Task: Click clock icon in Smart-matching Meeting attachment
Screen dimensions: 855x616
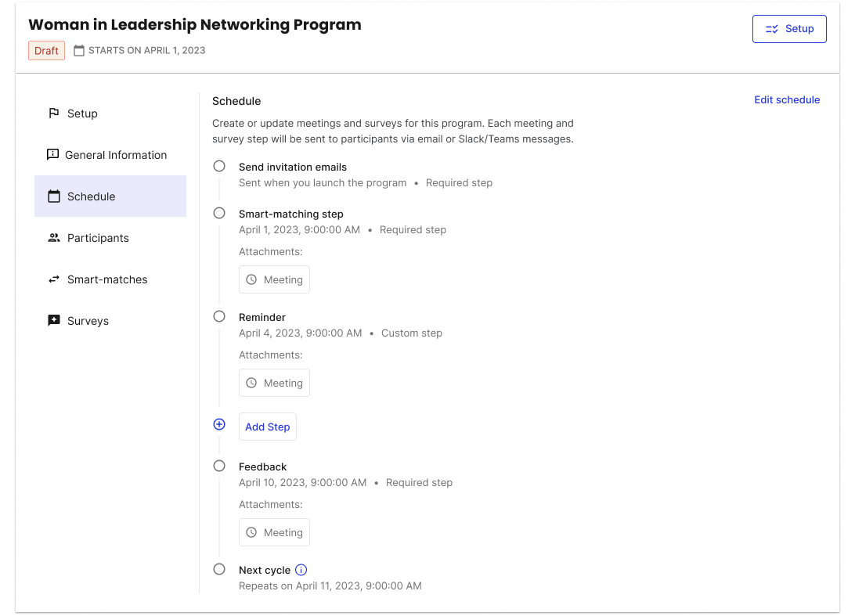Action: click(251, 279)
